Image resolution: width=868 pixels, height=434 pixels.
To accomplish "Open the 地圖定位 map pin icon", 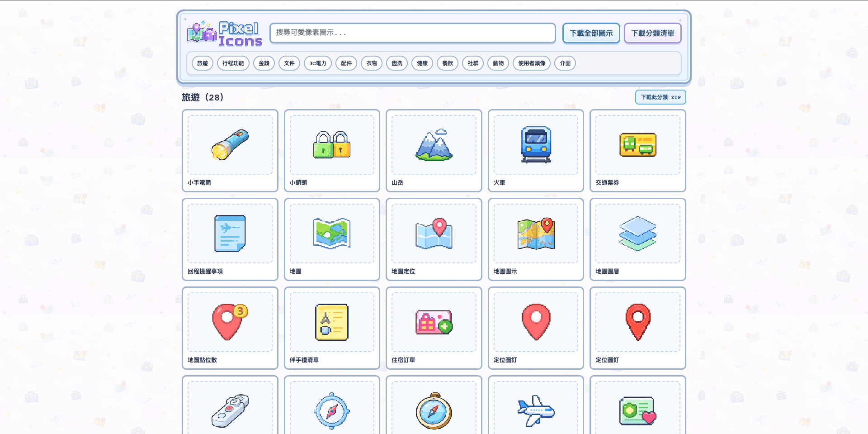I will (x=434, y=234).
